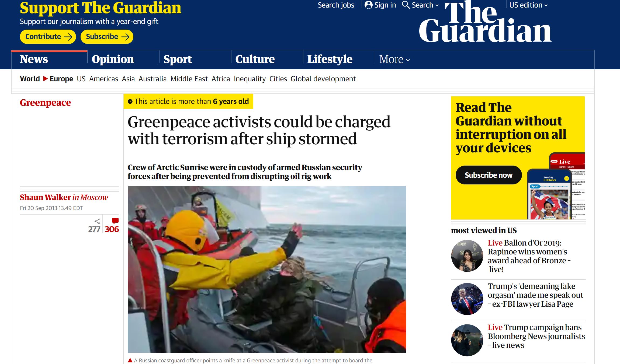
Task: Click the Greenpeace topic link
Action: 45,103
